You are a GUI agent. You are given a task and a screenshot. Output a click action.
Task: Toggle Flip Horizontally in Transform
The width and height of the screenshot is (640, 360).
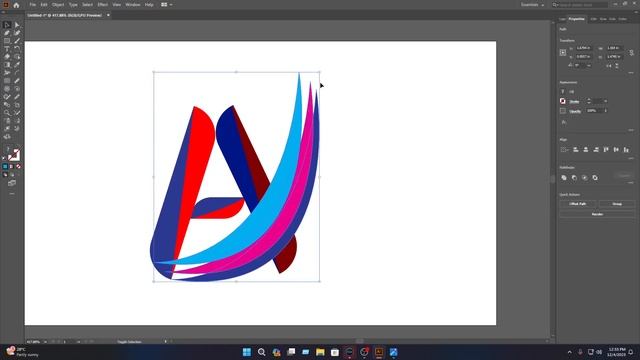(x=609, y=65)
